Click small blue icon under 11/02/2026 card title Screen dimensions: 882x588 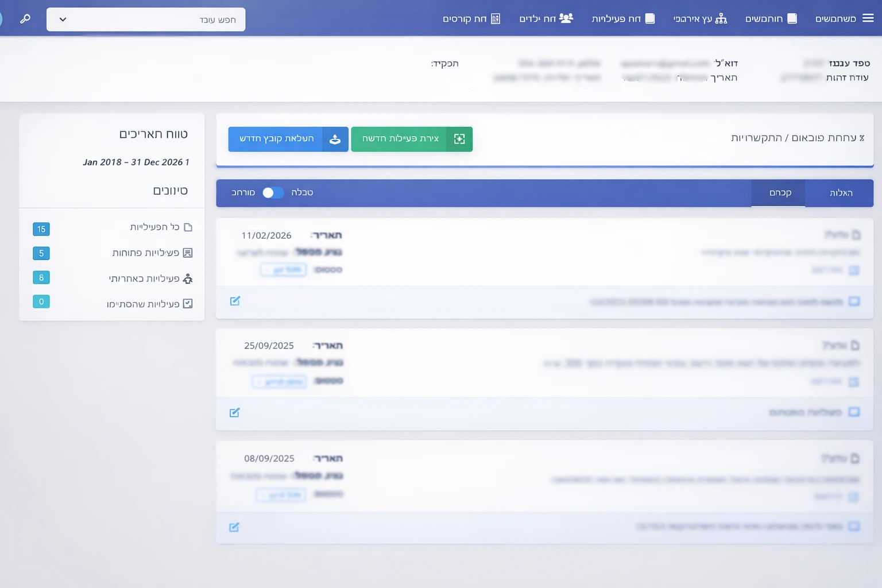click(x=854, y=270)
